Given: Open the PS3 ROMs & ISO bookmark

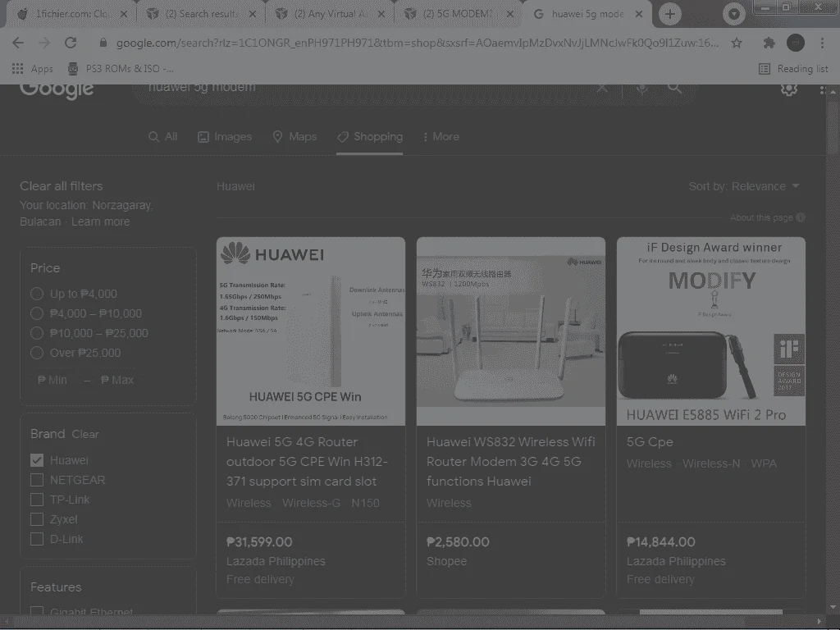Looking at the screenshot, I should click(121, 69).
